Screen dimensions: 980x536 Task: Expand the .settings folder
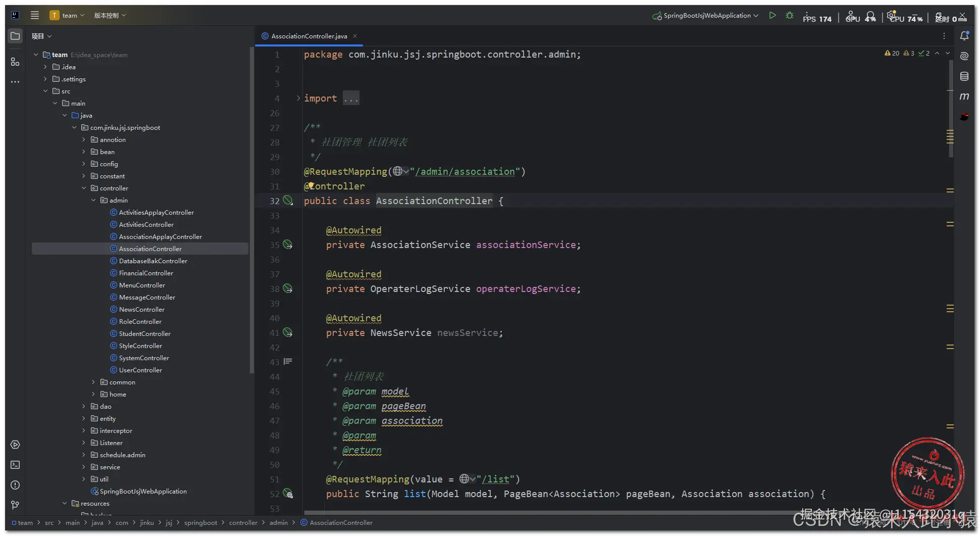point(45,79)
